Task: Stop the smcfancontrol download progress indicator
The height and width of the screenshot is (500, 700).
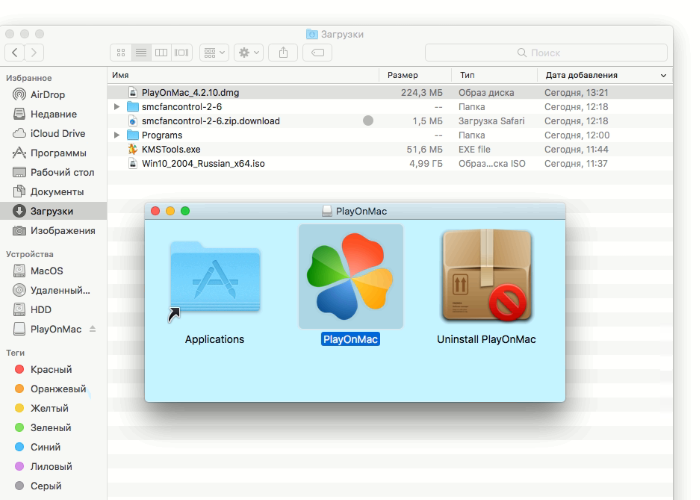Action: click(368, 121)
